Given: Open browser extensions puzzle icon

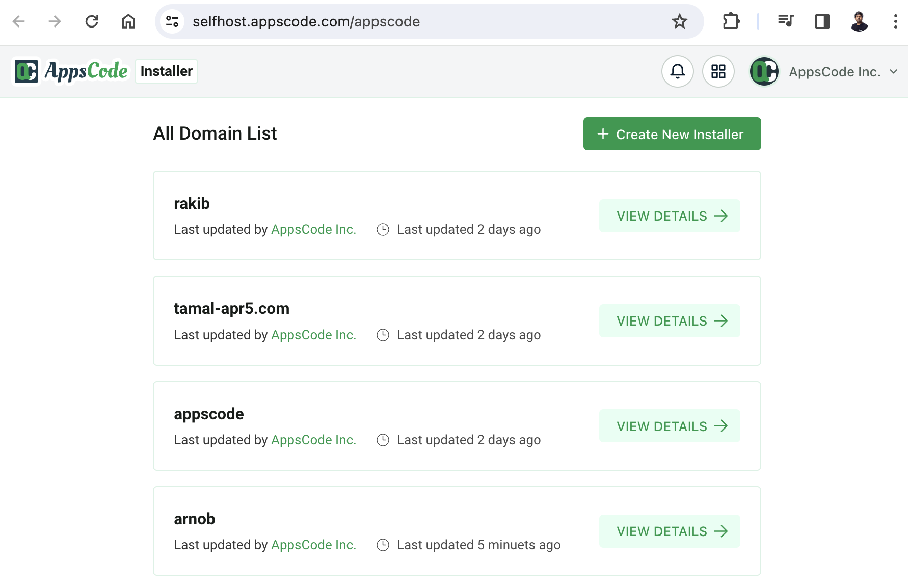Looking at the screenshot, I should pyautogui.click(x=731, y=21).
